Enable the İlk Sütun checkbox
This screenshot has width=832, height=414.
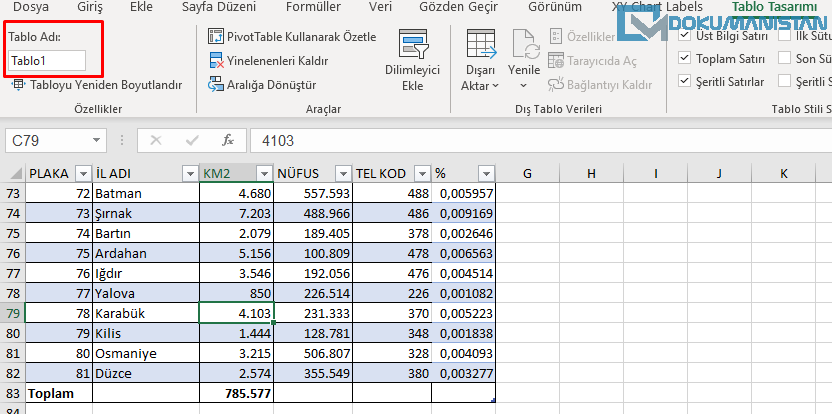pos(784,36)
